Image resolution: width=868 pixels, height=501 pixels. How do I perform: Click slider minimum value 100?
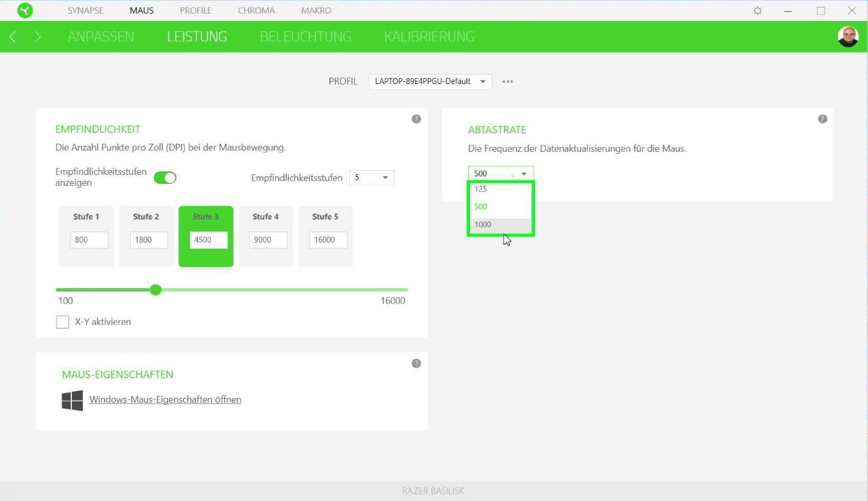[x=66, y=301]
